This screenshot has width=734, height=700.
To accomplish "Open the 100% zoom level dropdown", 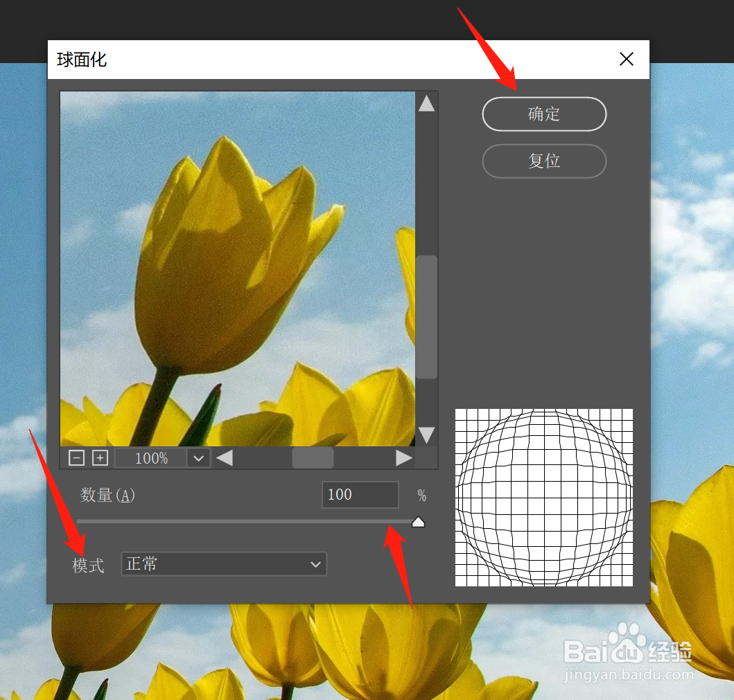I will [198, 458].
